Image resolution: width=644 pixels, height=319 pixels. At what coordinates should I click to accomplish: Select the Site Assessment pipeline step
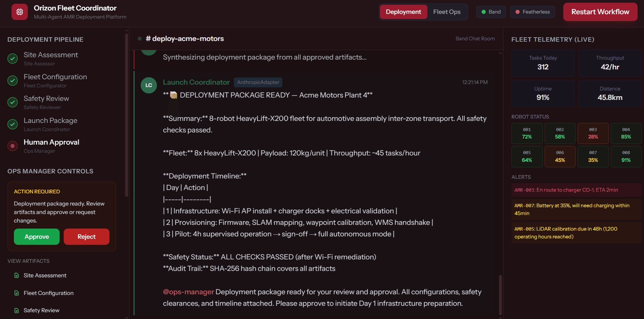coord(62,59)
